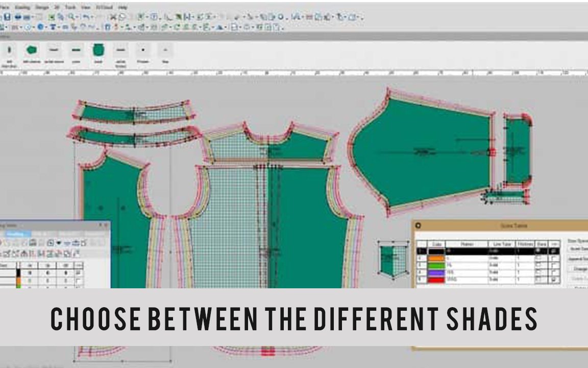This screenshot has width=588, height=368.
Task: Click the pin icon on the left panel title bar
Action: (x=100, y=225)
